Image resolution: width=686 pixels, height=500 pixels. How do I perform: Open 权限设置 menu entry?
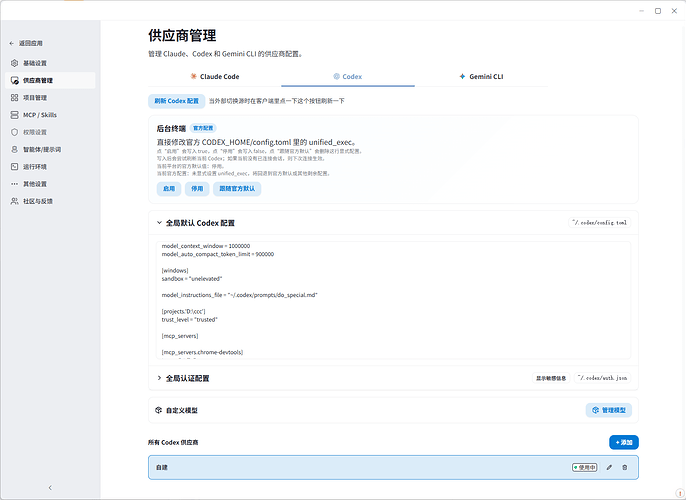[x=50, y=132]
